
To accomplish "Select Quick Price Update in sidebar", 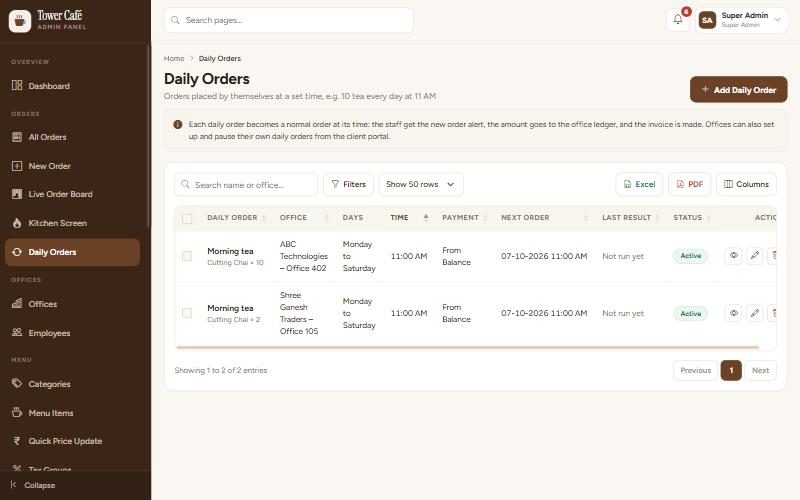I will (72, 441).
